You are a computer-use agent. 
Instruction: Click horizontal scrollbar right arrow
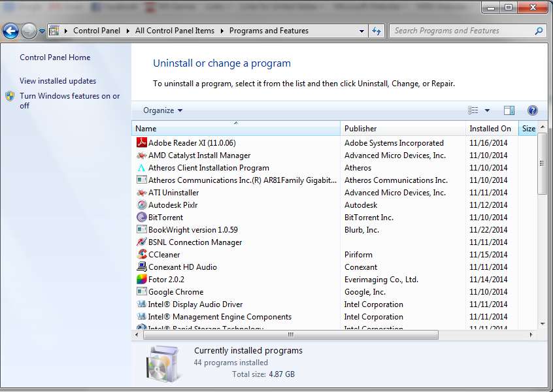tap(531, 335)
